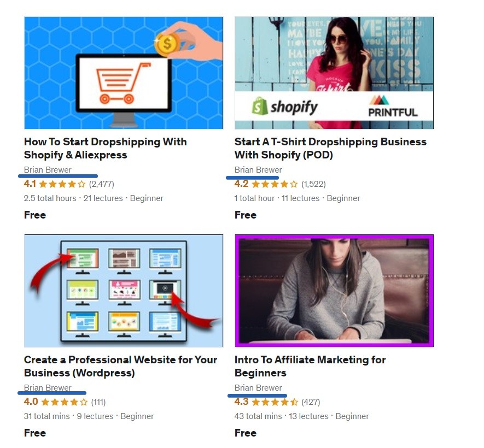Open the affiliate marketing course thumbnail
Image resolution: width=484 pixels, height=448 pixels.
[x=334, y=291]
